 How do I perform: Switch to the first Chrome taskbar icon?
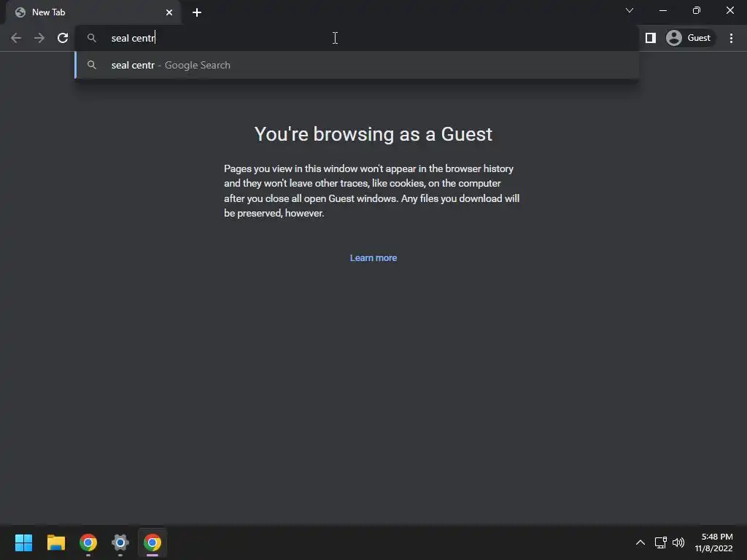coord(88,542)
